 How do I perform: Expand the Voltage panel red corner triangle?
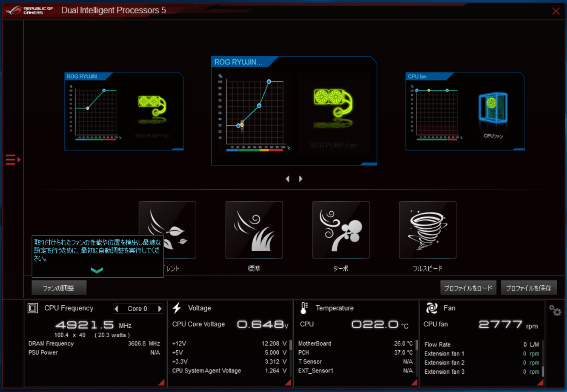pyautogui.click(x=288, y=383)
